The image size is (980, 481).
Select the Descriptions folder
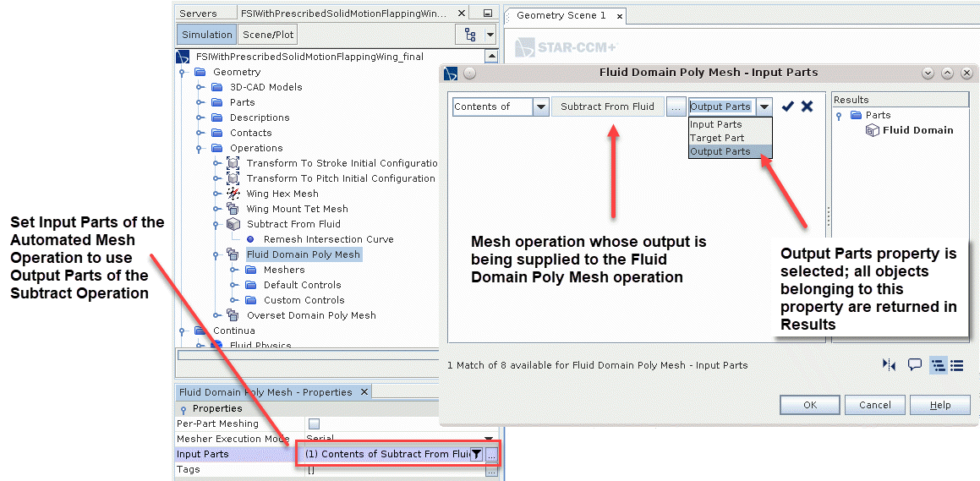click(260, 118)
